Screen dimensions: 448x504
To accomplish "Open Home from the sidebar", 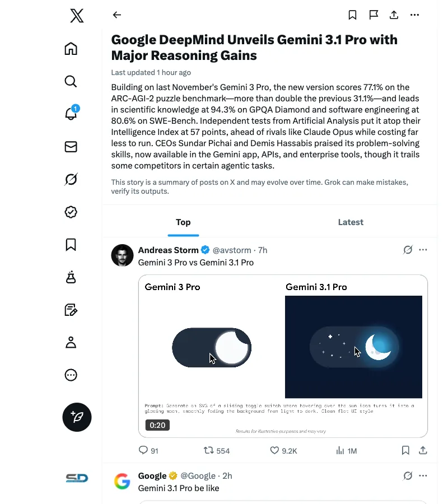I will pos(71,49).
